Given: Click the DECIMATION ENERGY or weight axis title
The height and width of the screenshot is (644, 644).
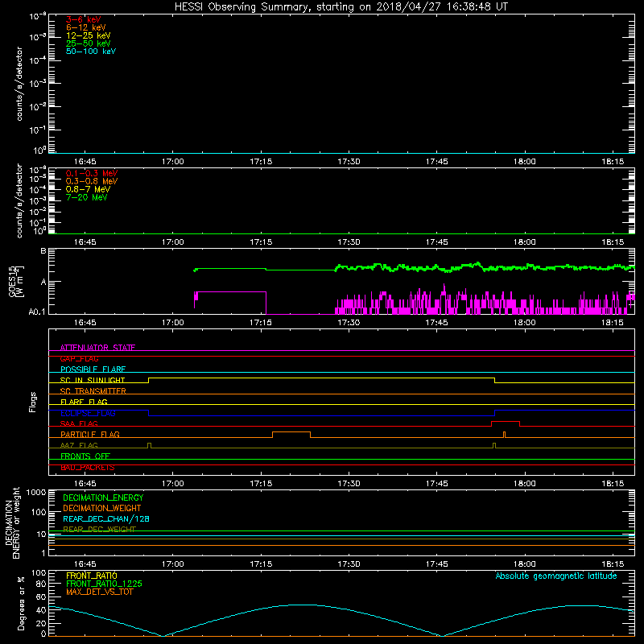Looking at the screenshot, I should (x=12, y=522).
